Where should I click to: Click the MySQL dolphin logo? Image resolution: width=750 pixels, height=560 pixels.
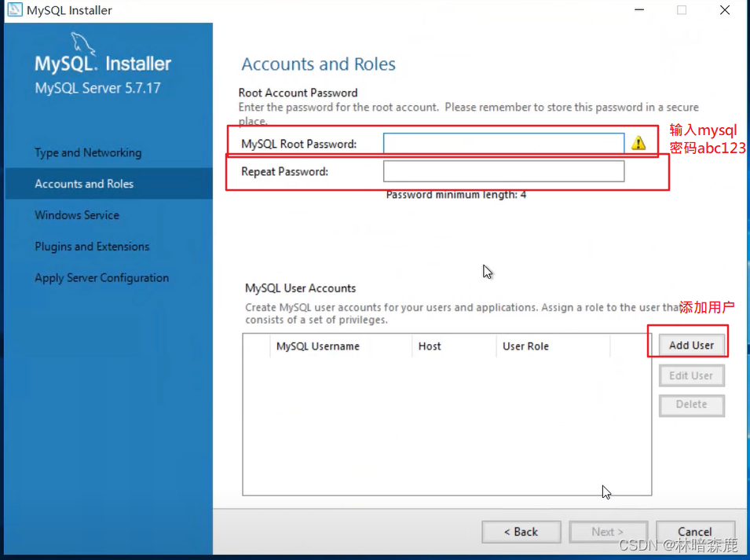tap(83, 43)
